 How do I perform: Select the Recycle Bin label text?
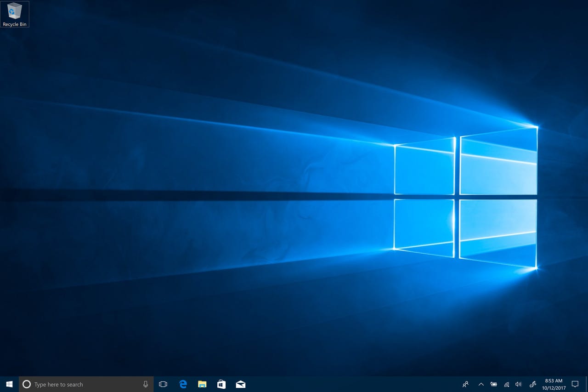click(15, 24)
